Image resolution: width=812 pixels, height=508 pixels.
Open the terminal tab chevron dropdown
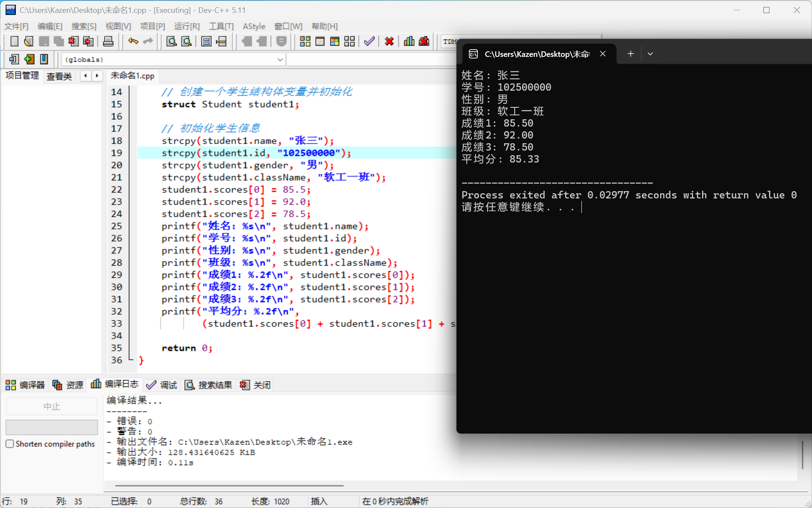[x=650, y=54]
